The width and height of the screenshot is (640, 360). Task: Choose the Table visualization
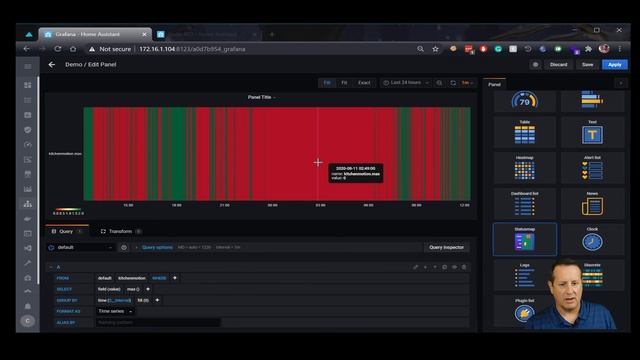pos(524,132)
